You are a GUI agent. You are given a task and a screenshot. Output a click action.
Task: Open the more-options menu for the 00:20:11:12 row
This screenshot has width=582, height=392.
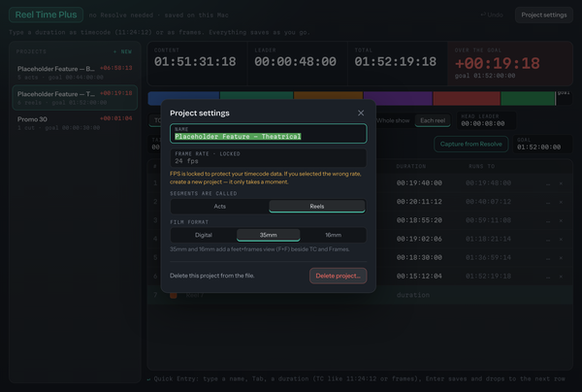pyautogui.click(x=548, y=202)
